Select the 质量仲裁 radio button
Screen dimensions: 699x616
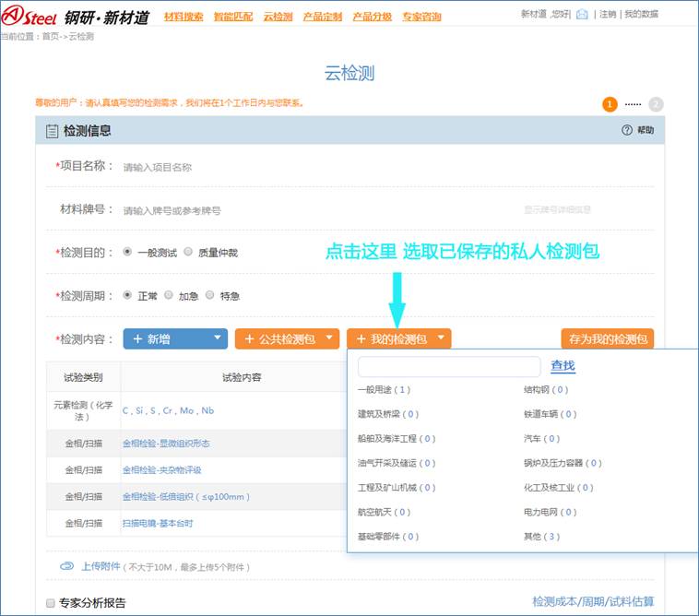188,252
